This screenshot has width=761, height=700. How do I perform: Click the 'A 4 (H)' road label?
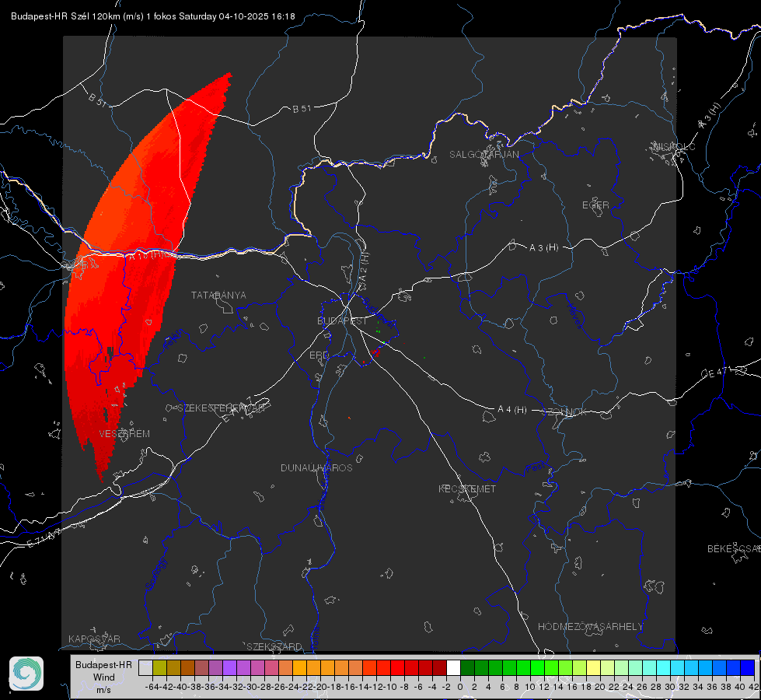pyautogui.click(x=512, y=410)
